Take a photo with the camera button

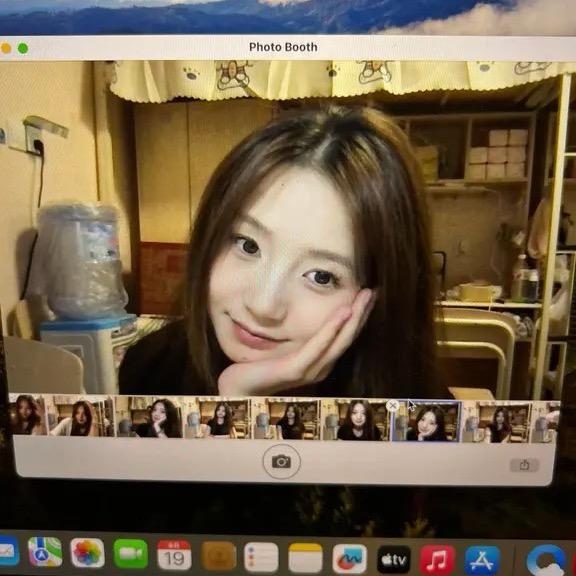point(281,461)
